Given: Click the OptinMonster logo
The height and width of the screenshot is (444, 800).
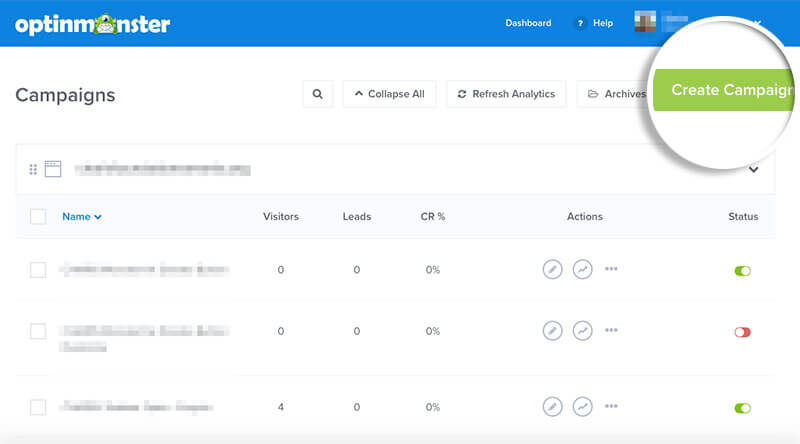Looking at the screenshot, I should coord(92,24).
